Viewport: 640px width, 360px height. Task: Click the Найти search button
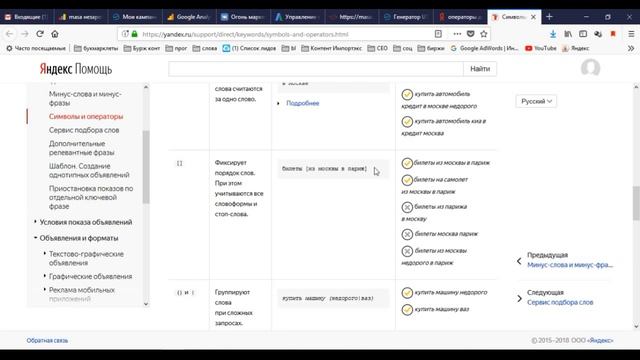(480, 69)
